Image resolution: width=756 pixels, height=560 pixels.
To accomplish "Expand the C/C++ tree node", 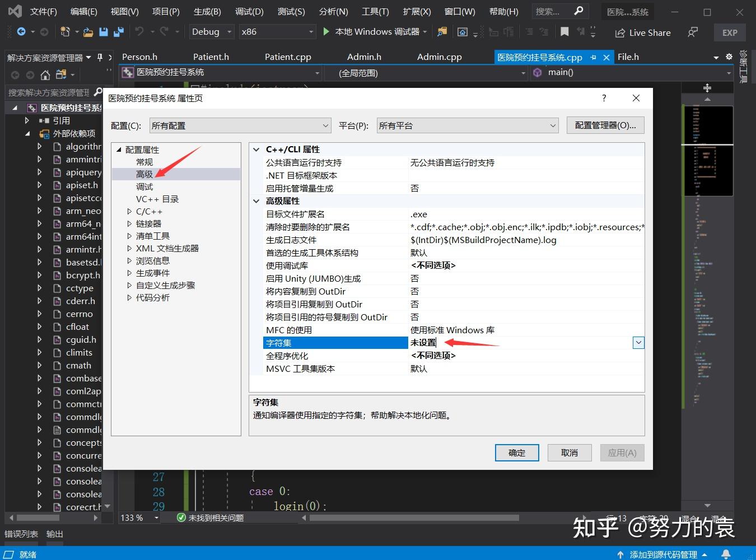I will point(129,212).
